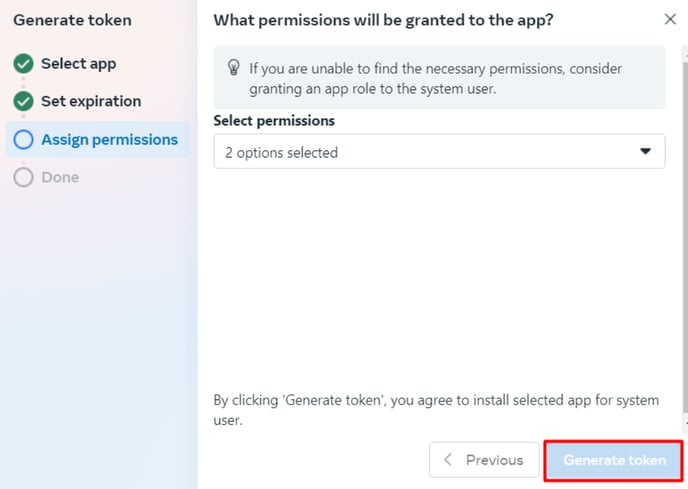Select the Done step label
This screenshot has width=688, height=489.
pyautogui.click(x=60, y=177)
